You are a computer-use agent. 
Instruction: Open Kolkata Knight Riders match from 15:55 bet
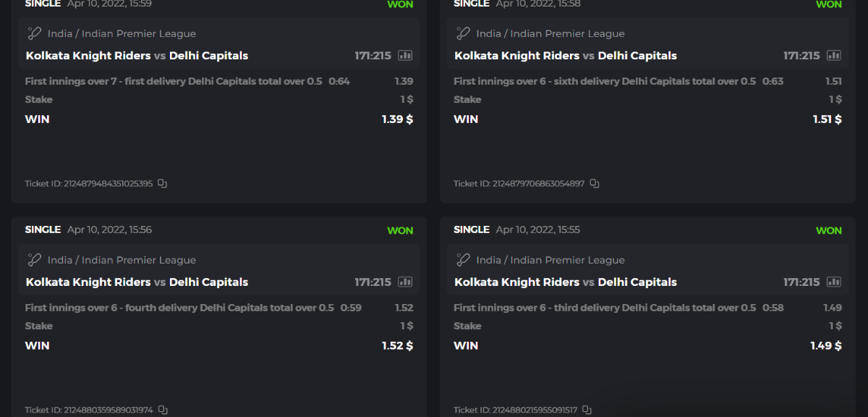coord(517,282)
